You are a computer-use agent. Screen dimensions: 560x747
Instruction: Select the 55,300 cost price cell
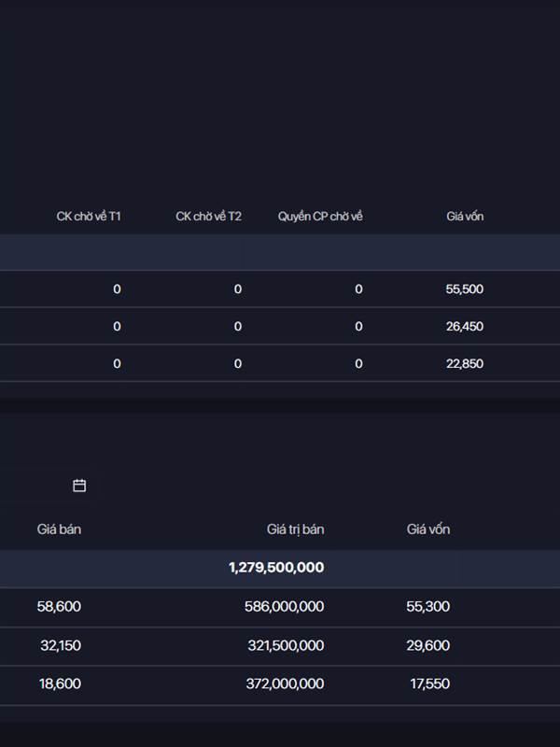pos(427,607)
